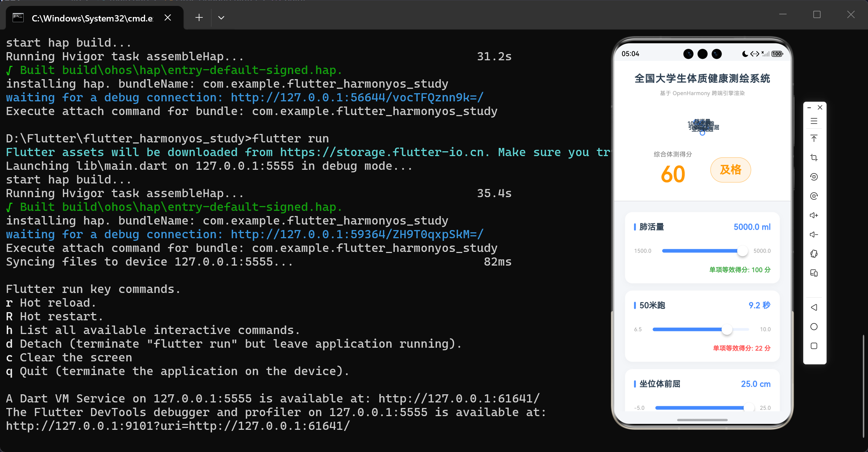Click the always-on-top pin arrow icon

coord(814,138)
